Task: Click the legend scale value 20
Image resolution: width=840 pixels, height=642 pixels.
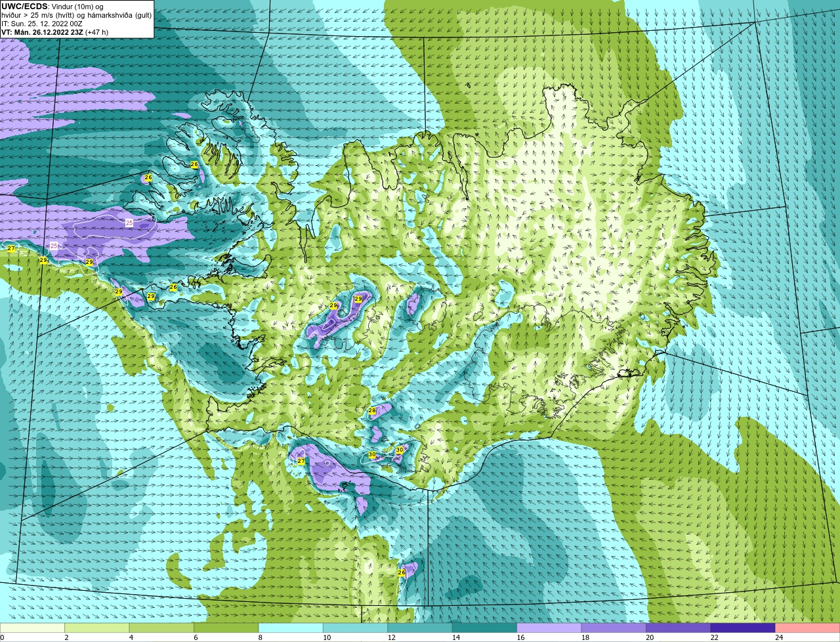Action: tap(649, 637)
